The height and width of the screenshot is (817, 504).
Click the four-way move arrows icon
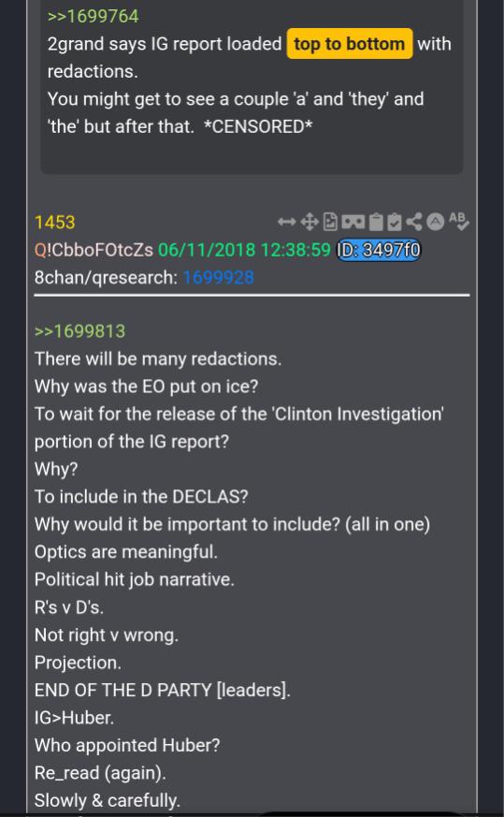click(310, 223)
